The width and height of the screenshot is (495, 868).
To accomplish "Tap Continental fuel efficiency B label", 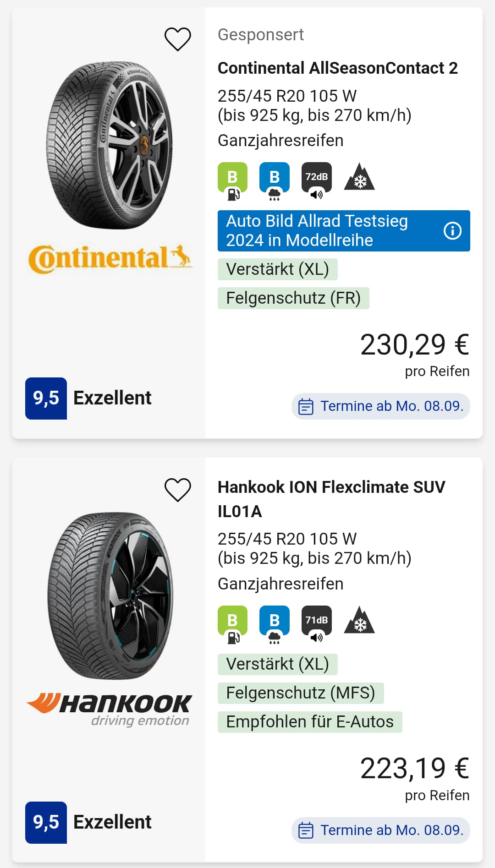I will click(232, 181).
